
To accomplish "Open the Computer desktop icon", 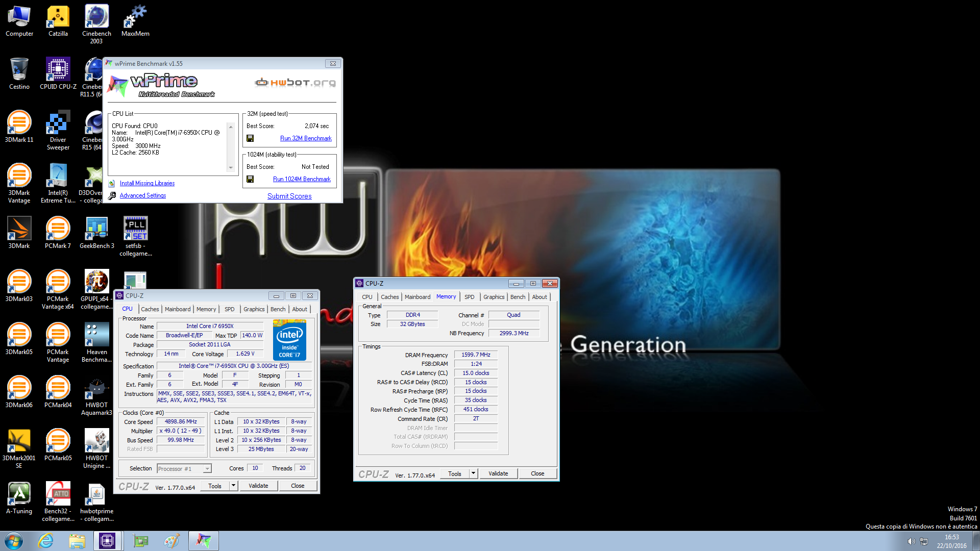I will (19, 21).
